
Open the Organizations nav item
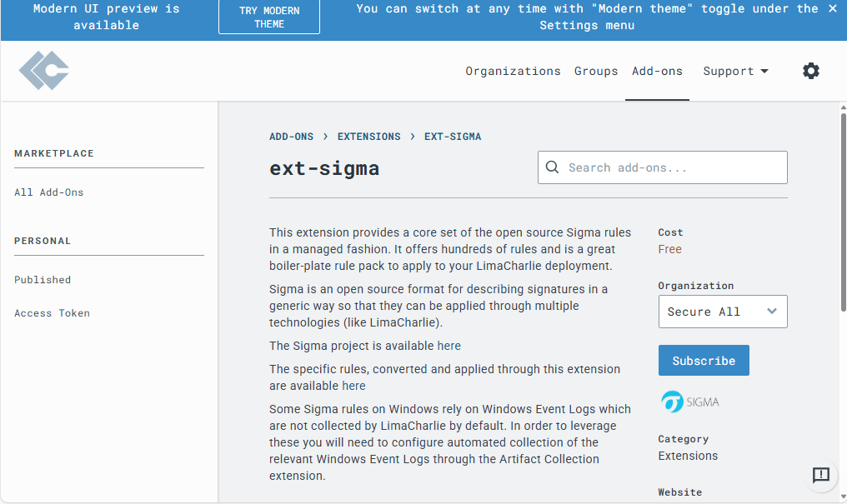[x=513, y=72]
